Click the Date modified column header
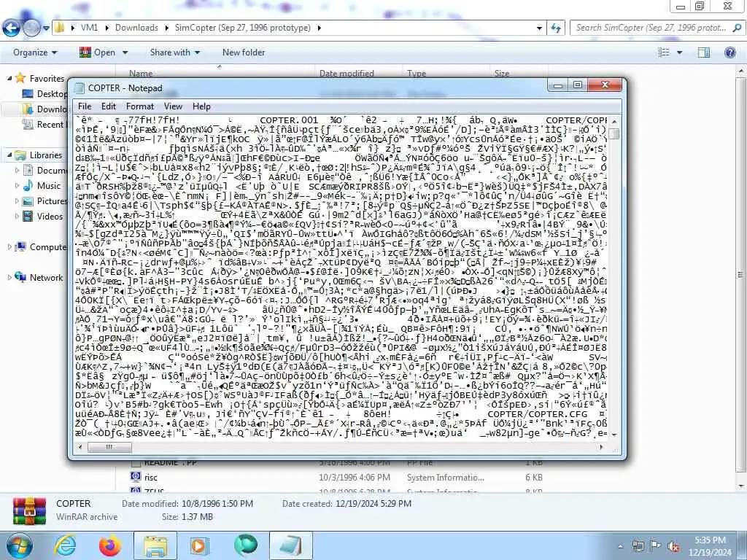Viewport: 747px width, 560px height. tap(347, 74)
